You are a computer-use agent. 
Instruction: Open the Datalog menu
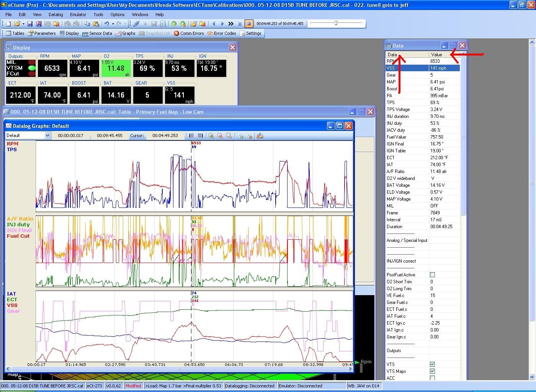pos(56,15)
